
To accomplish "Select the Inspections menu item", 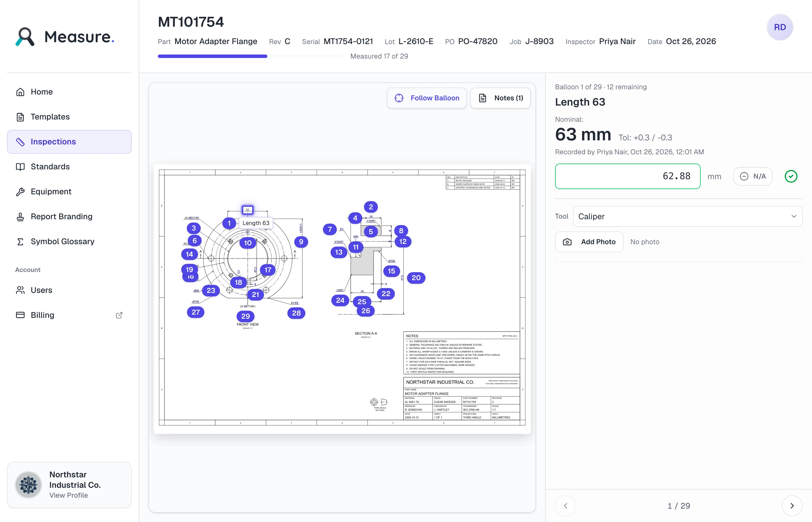I will coord(69,142).
